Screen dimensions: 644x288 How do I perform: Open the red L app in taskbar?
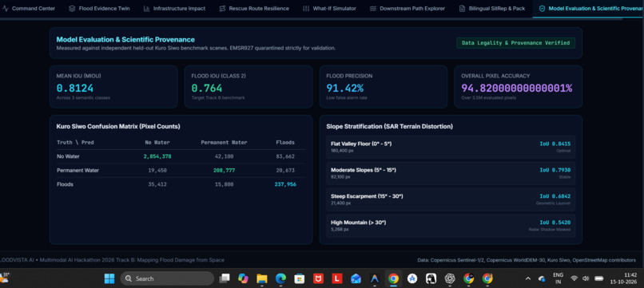337,278
